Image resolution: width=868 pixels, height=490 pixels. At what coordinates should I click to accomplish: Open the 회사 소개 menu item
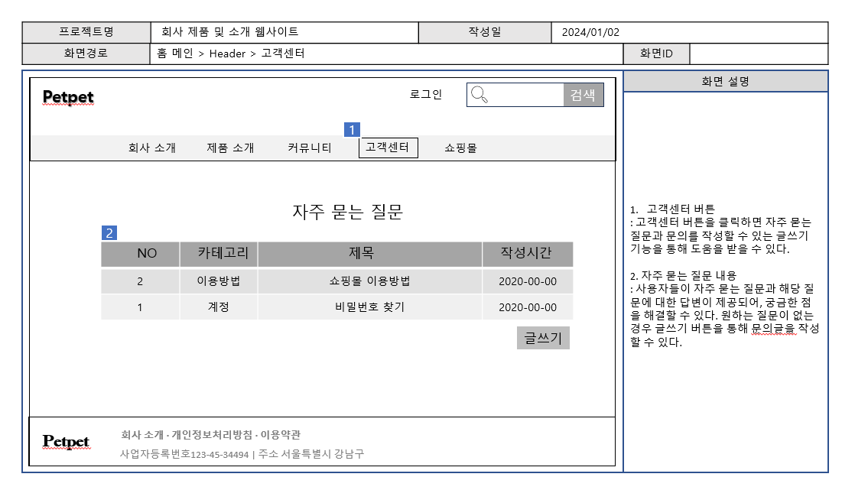152,148
